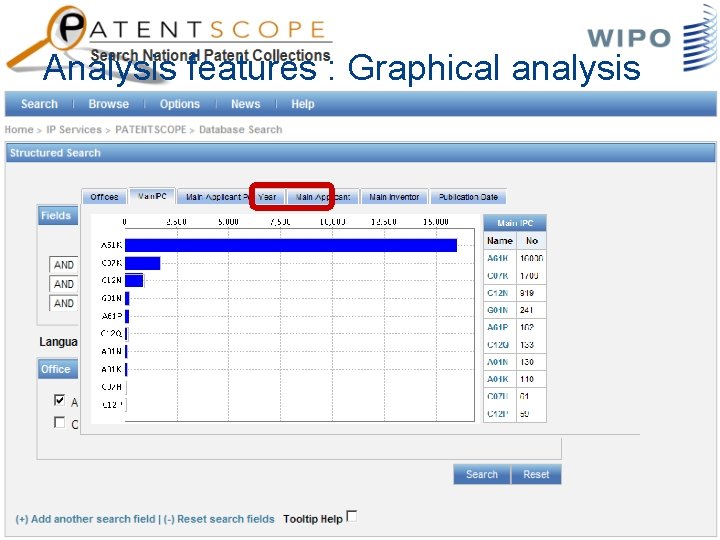The width and height of the screenshot is (720, 540).
Task: Click the Structured Search panel header
Action: [360, 153]
